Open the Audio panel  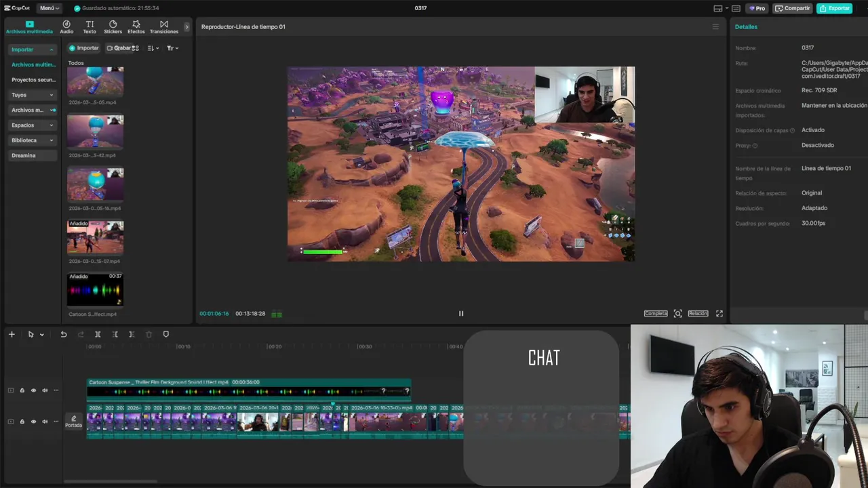point(66,27)
